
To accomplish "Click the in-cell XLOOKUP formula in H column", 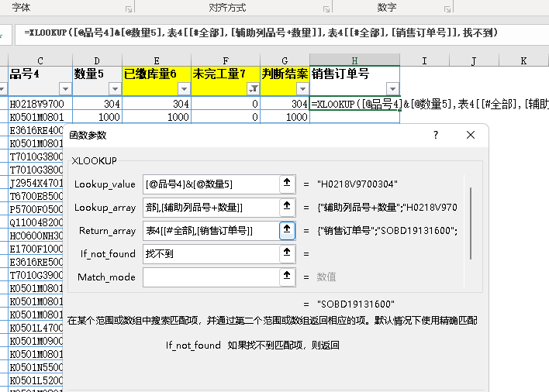I will [x=354, y=104].
